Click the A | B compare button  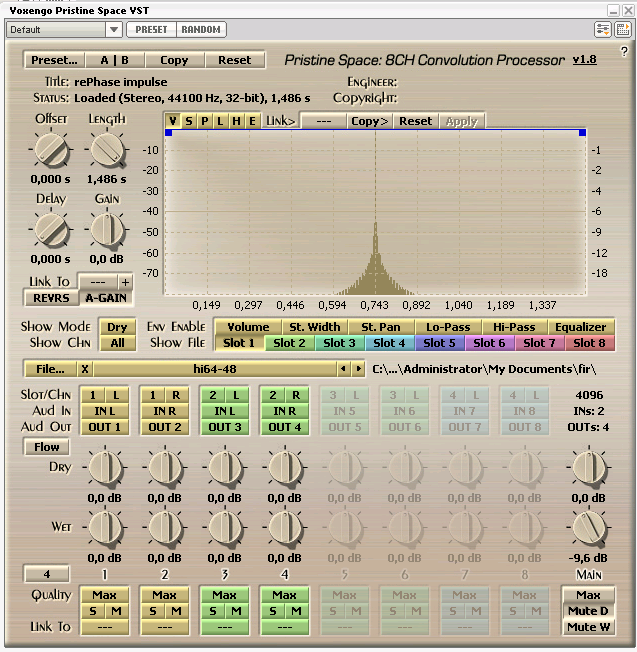coord(115,60)
